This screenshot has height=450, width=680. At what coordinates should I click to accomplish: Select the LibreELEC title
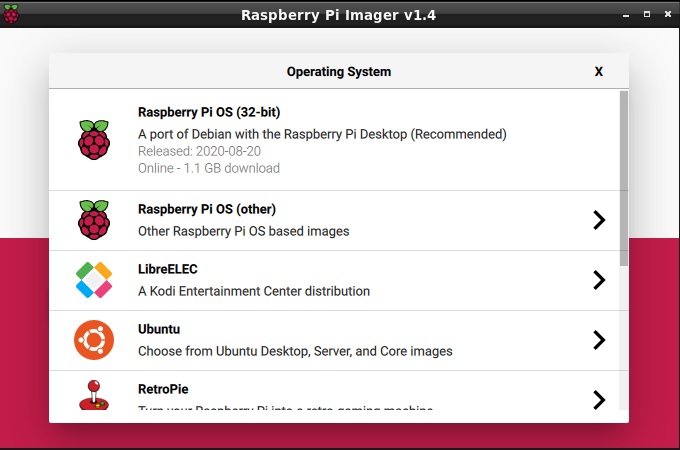pos(167,269)
